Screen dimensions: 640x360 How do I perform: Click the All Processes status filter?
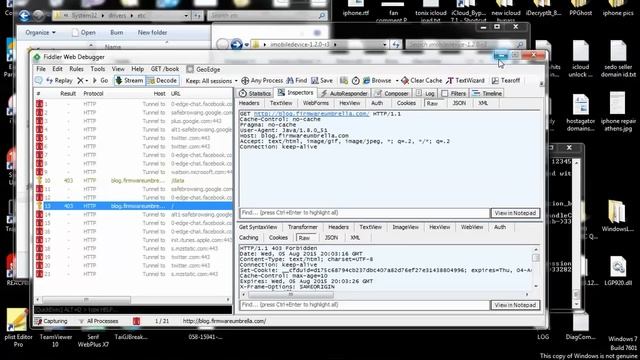pos(98,321)
